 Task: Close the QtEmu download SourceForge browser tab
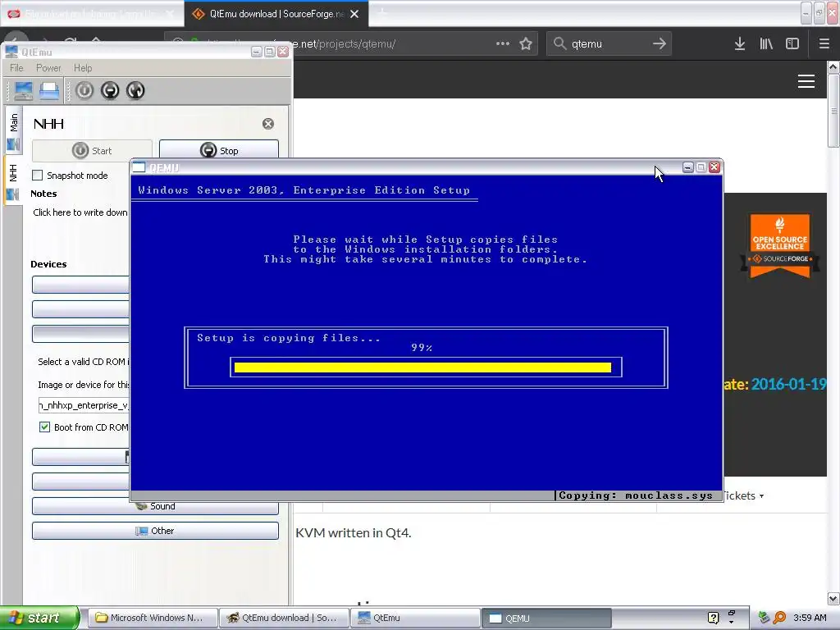point(354,14)
